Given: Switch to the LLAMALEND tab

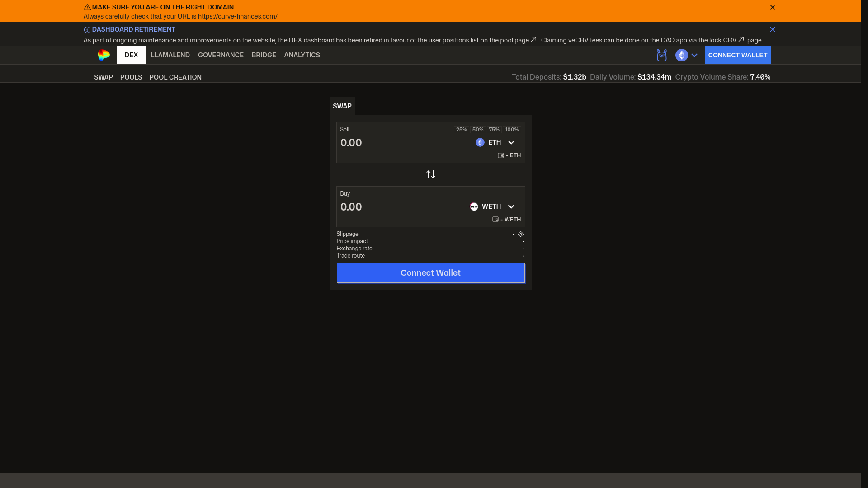Looking at the screenshot, I should coord(170,55).
